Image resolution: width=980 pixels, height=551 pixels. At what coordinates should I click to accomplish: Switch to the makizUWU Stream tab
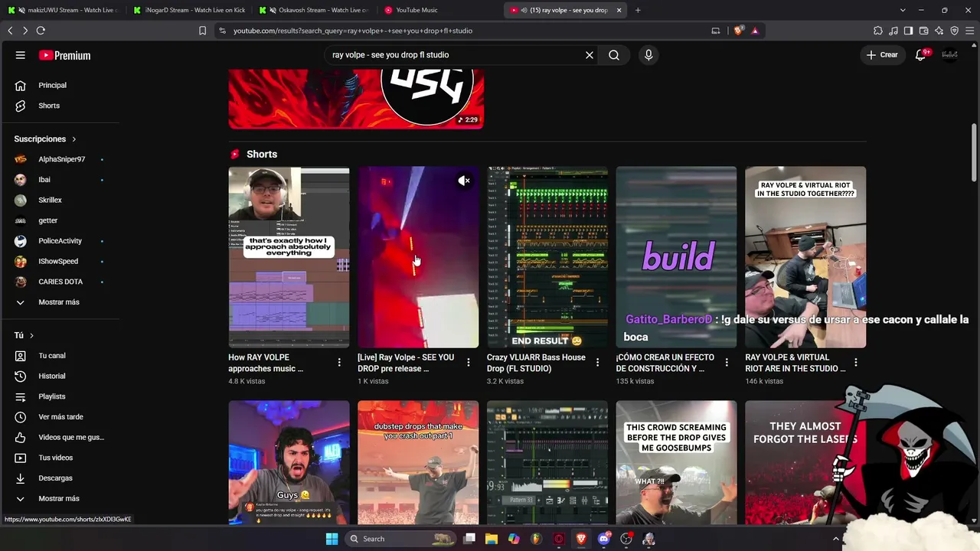pyautogui.click(x=62, y=10)
